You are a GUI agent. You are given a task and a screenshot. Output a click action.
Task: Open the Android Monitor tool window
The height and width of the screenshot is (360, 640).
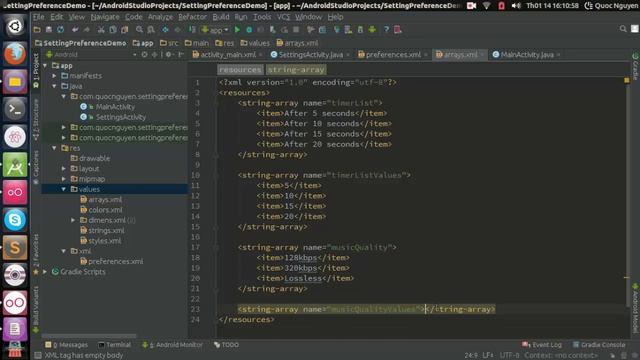click(173, 345)
